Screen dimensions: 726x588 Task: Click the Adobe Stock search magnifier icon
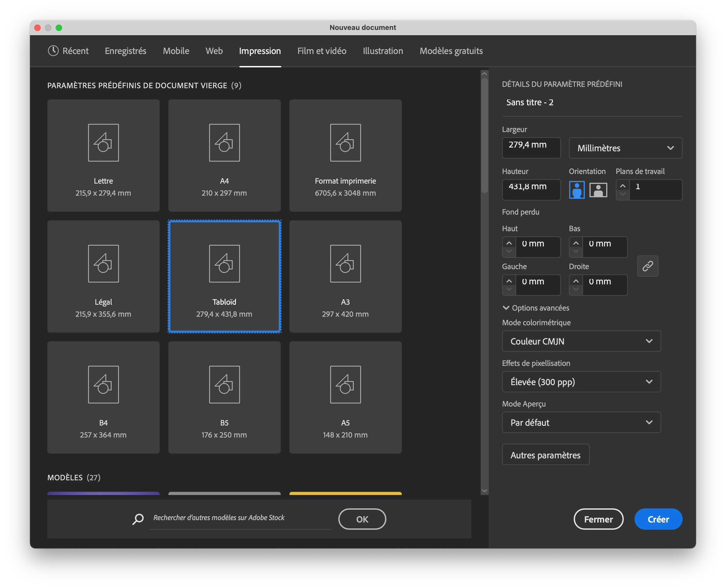coord(138,519)
